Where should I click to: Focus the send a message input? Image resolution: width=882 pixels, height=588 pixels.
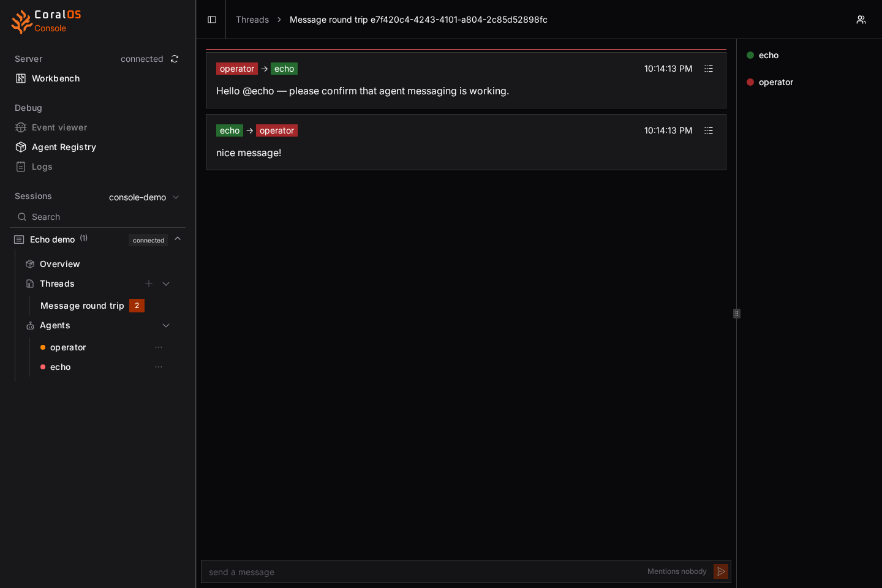(x=423, y=571)
